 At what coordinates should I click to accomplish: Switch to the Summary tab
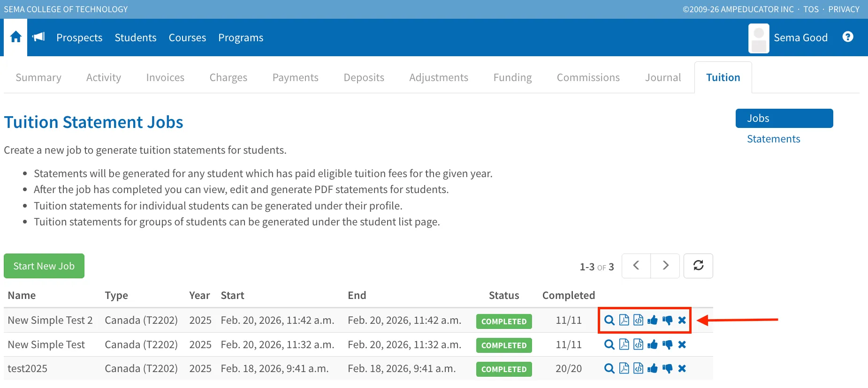click(x=38, y=77)
